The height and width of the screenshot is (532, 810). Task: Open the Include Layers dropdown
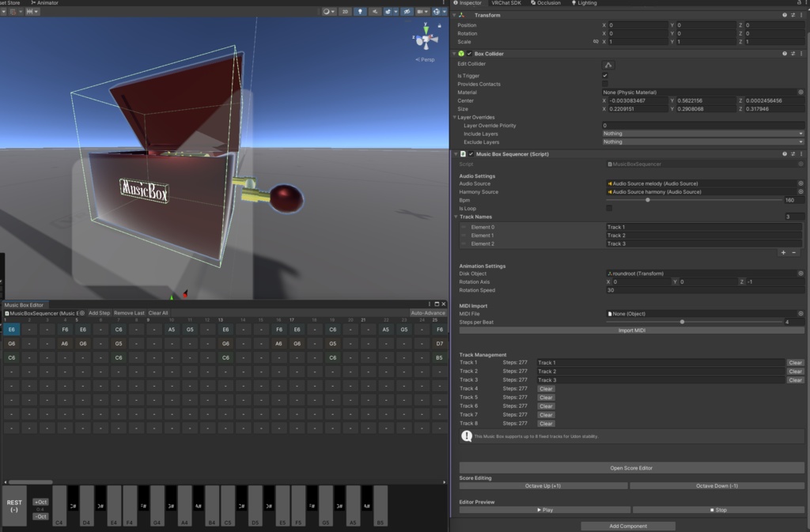point(702,134)
